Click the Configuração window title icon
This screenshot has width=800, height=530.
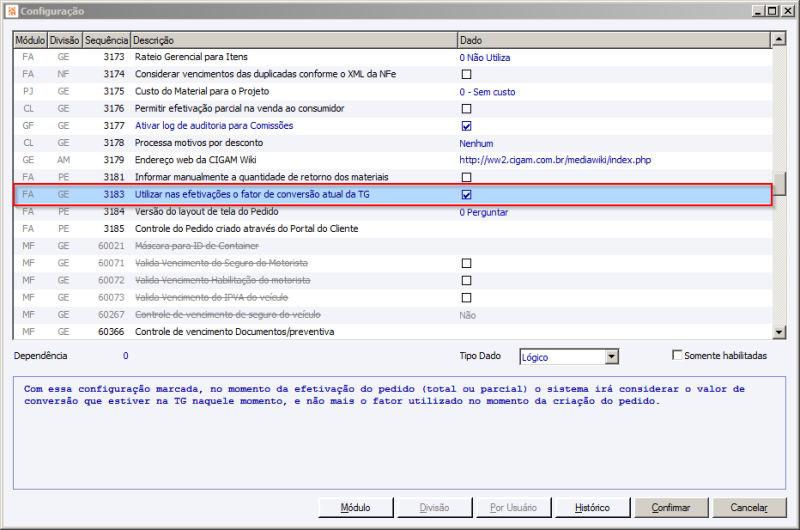point(12,11)
